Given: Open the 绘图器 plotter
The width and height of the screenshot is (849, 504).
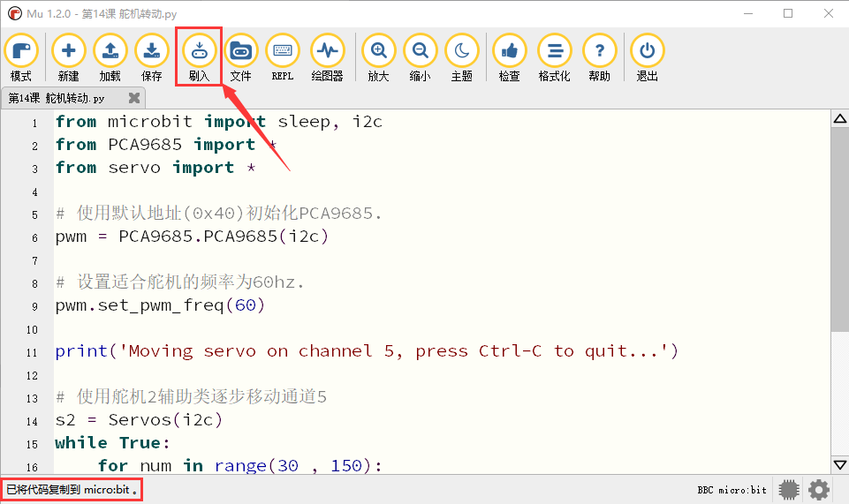Looking at the screenshot, I should coord(328,57).
